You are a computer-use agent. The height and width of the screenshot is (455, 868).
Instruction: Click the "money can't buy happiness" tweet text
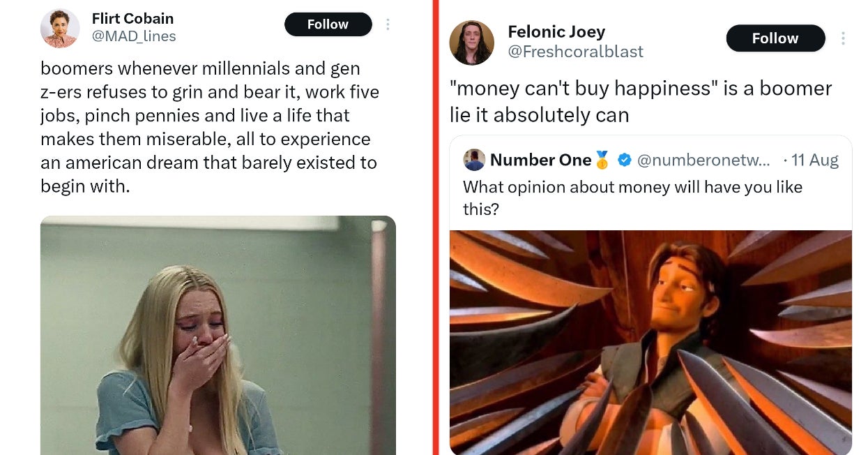[640, 101]
